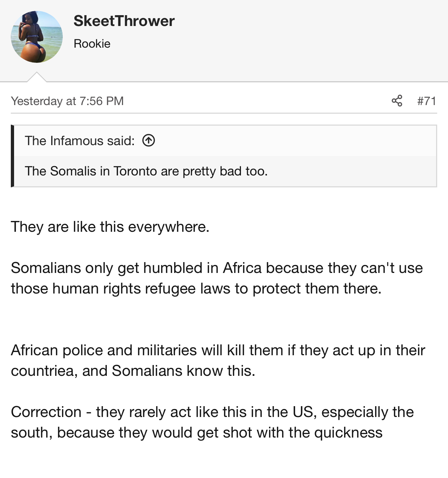This screenshot has height=478, width=448.
Task: Click the paragraph beginning 'African police'
Action: pyautogui.click(x=218, y=360)
